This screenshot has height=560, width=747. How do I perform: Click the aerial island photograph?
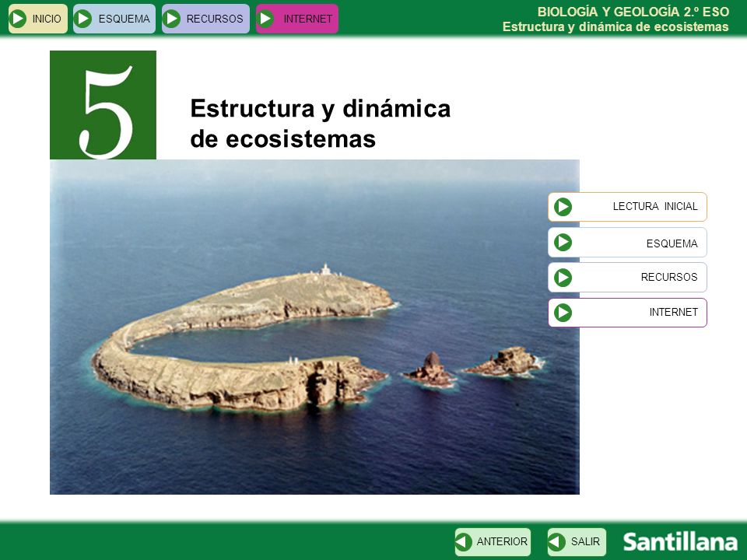314,327
